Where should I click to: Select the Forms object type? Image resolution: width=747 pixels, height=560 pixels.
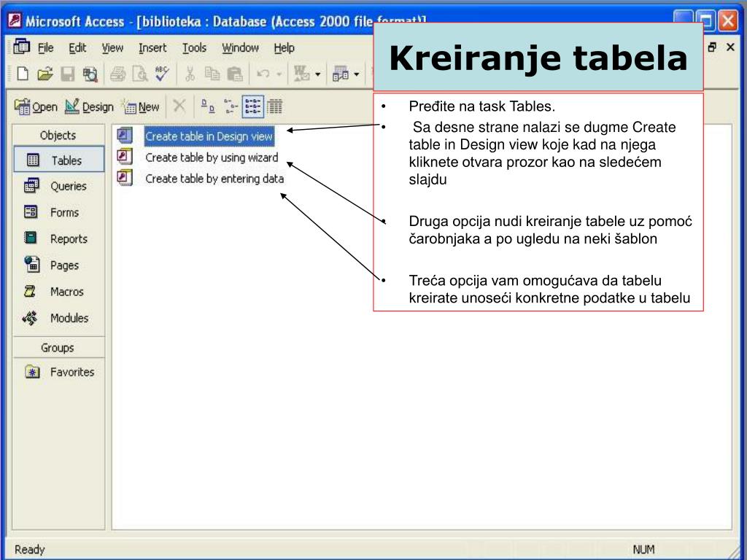(x=52, y=212)
